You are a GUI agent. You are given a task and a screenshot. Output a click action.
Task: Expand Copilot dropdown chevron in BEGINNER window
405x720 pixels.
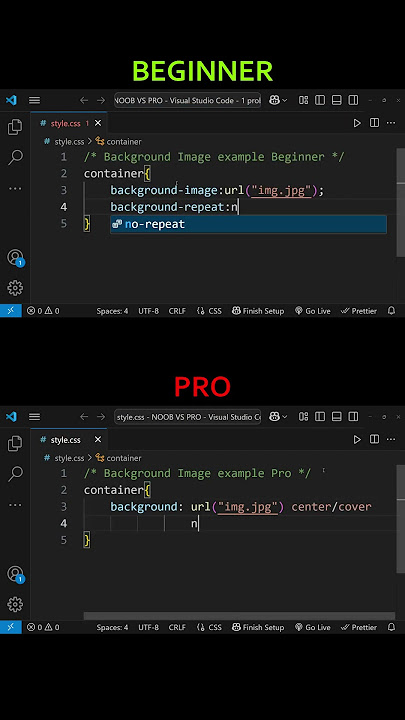point(285,101)
